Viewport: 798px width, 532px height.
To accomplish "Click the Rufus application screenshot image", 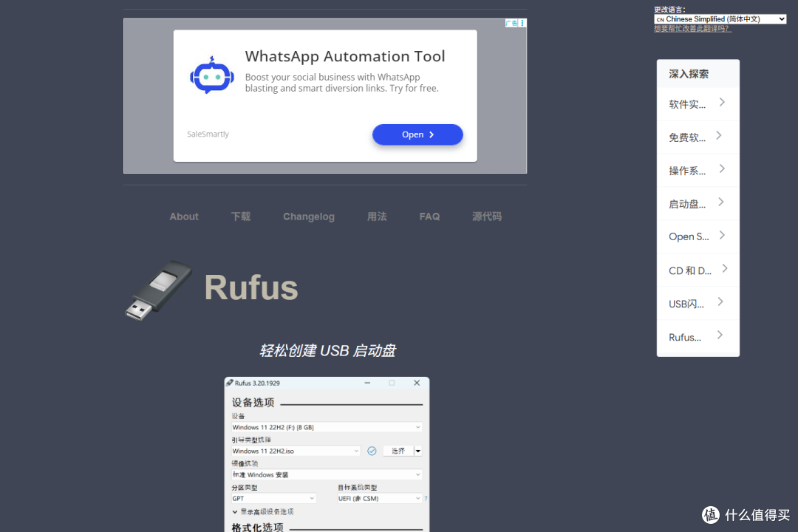I will [327, 454].
